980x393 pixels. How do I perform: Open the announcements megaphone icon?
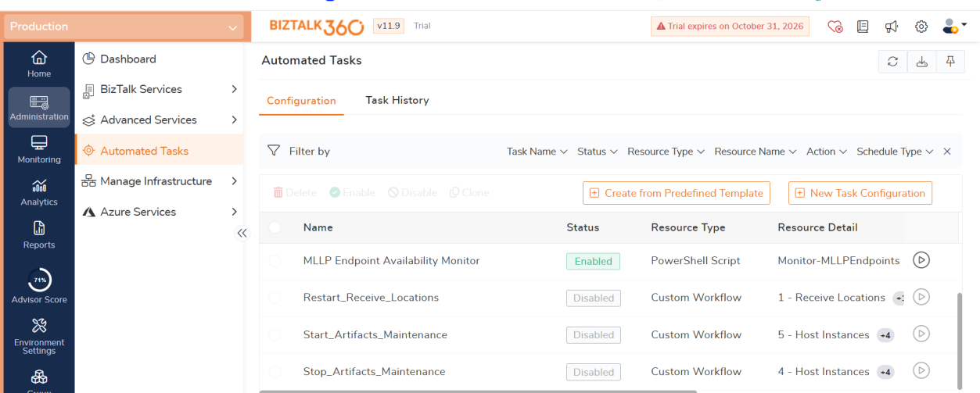tap(892, 27)
